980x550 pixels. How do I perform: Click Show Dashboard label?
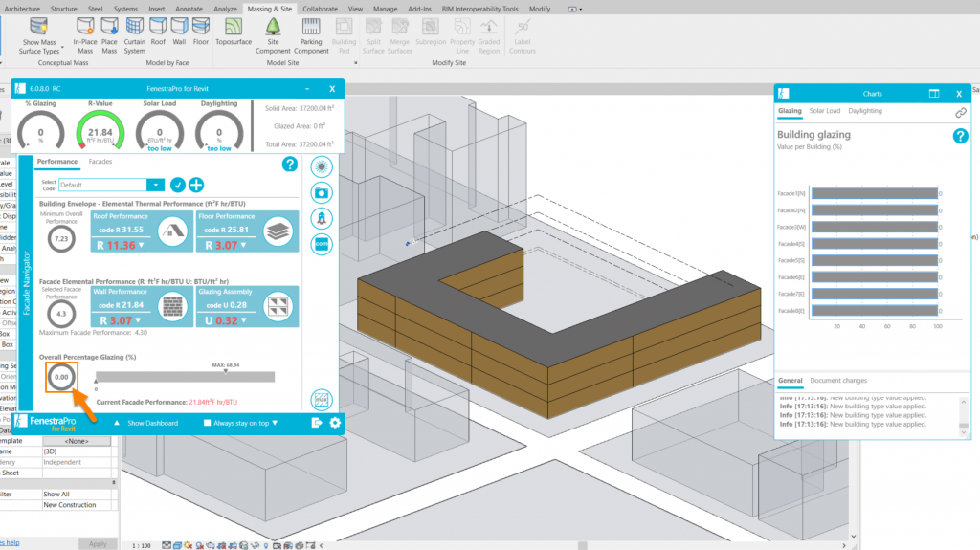(x=152, y=423)
